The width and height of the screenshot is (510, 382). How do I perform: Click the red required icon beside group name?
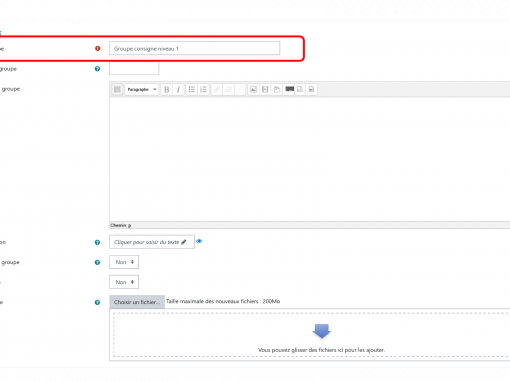pos(98,49)
